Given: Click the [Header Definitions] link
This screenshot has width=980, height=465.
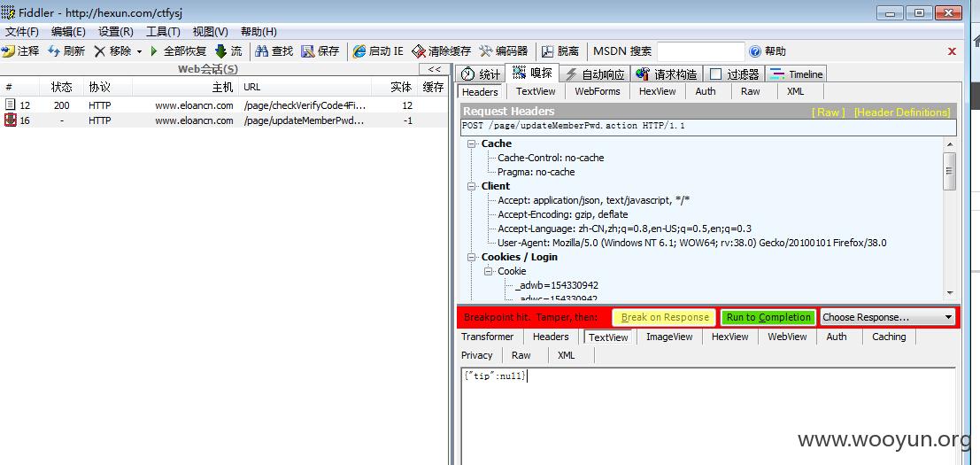Looking at the screenshot, I should (x=902, y=112).
